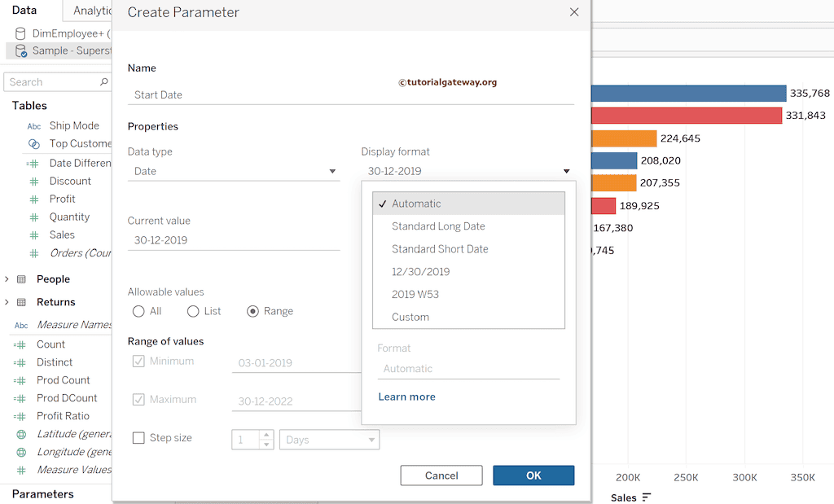Enable the Step size checkbox
The image size is (834, 504).
[138, 437]
